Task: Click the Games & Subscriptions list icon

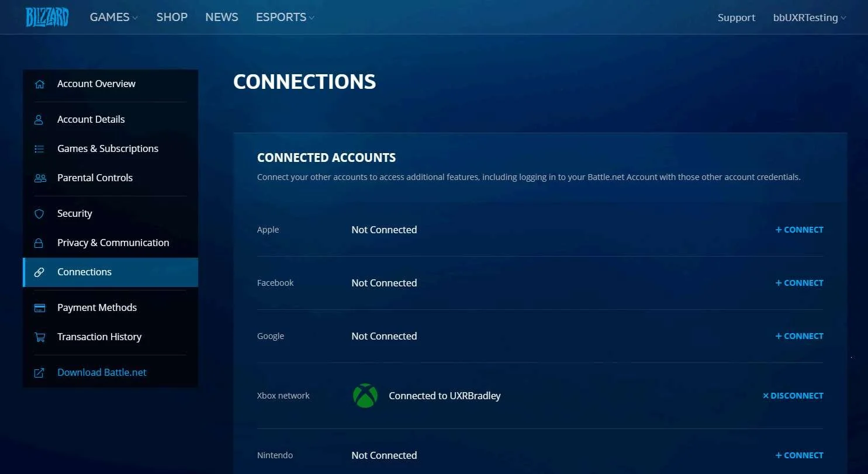Action: tap(39, 149)
